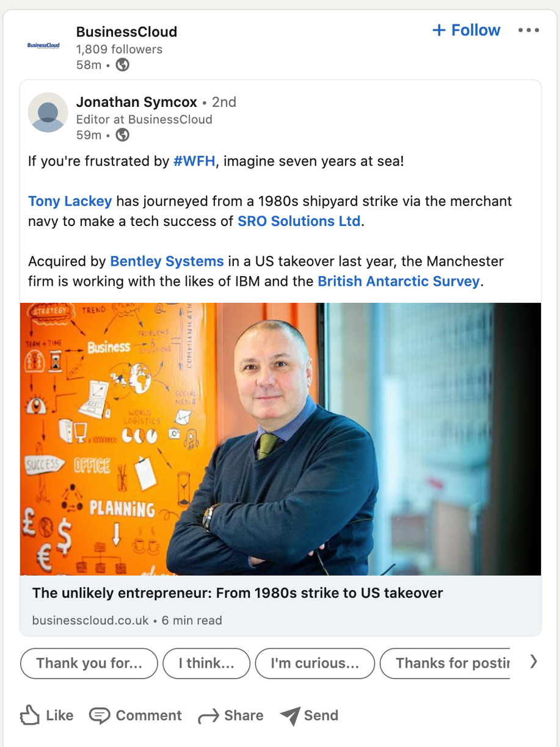
Task: Select the "Thanks for posting" quick reply
Action: [x=445, y=663]
